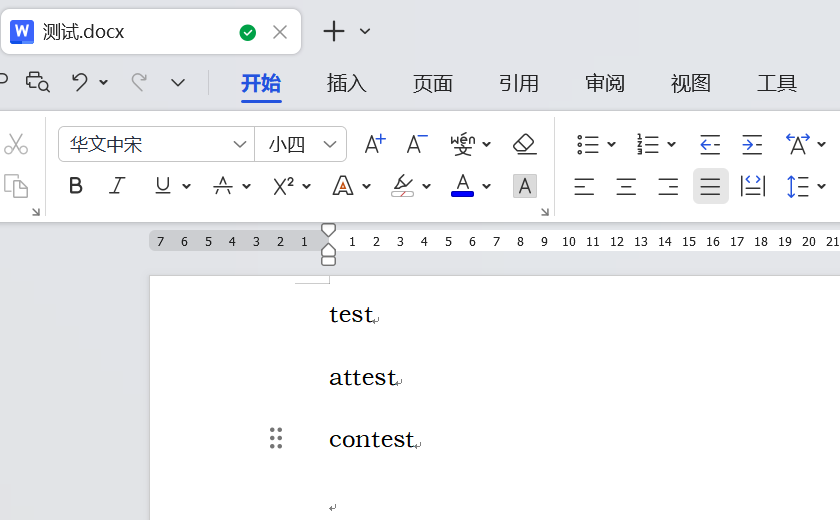Switch to the 插入 tab
Screen dimensions: 840x520
347,83
